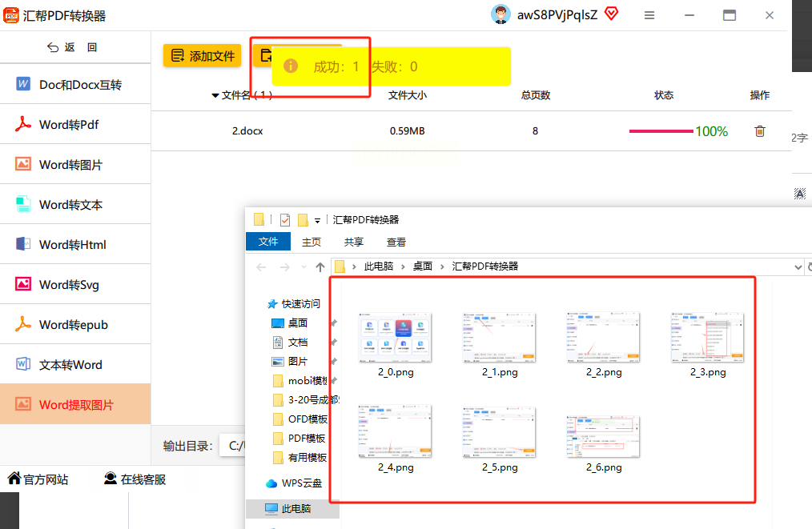Select the 2_1.png thumbnail
812x529 pixels.
point(499,338)
